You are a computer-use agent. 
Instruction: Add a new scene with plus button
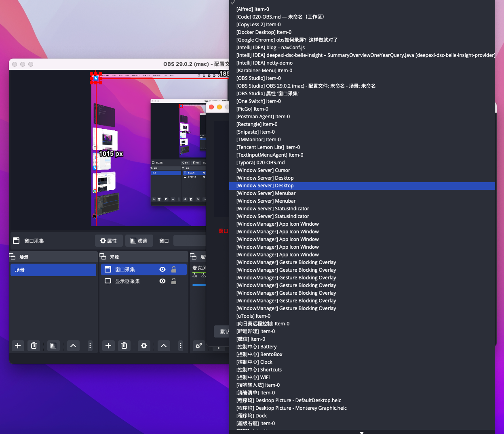[18, 346]
